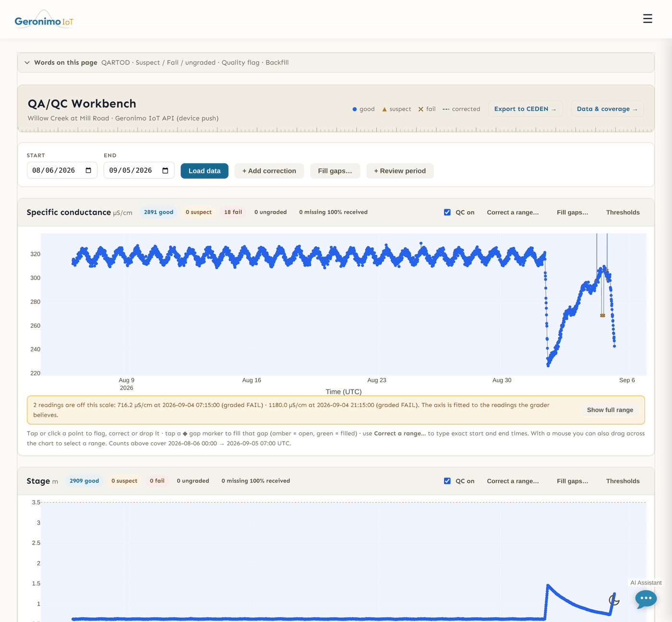The image size is (672, 622).
Task: Open the Export to CEDEN link
Action: [525, 109]
